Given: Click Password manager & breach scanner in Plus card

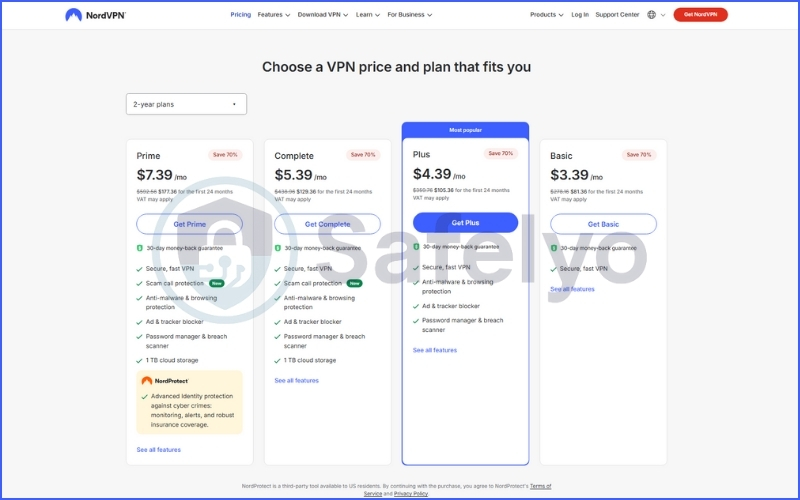Looking at the screenshot, I should click(x=462, y=325).
